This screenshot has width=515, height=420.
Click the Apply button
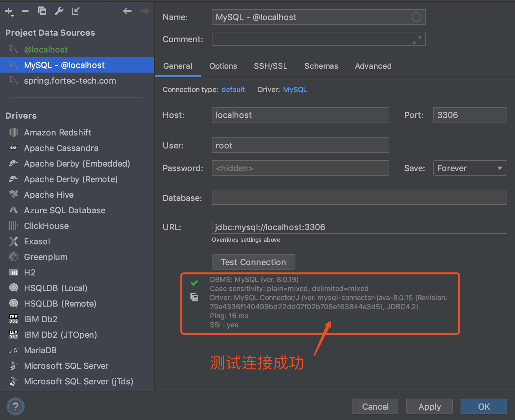point(429,406)
